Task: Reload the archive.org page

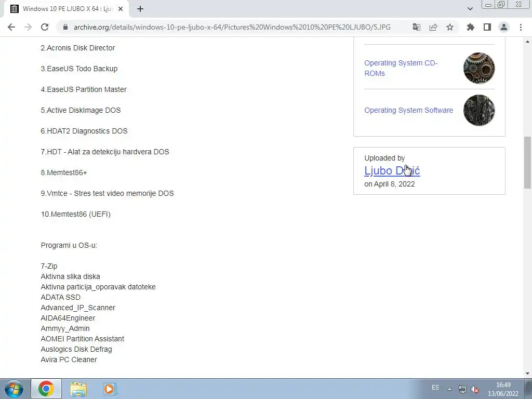Action: click(x=45, y=27)
